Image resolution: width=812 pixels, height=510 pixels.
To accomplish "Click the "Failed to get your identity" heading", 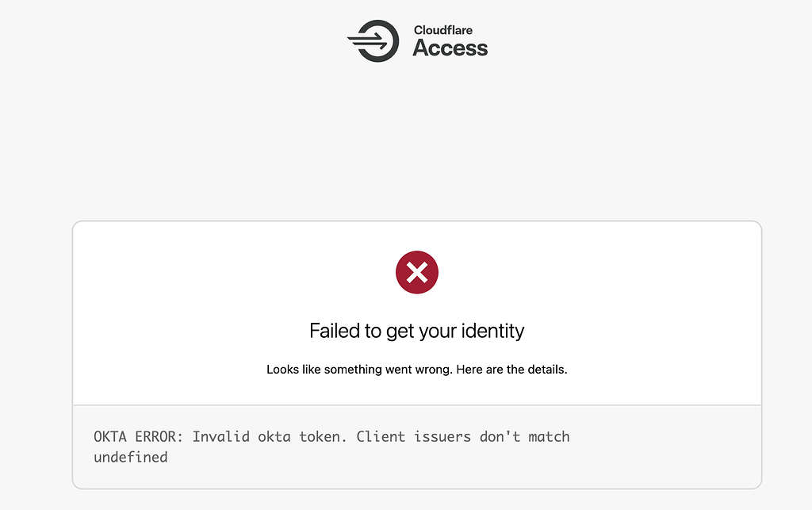I will point(417,331).
